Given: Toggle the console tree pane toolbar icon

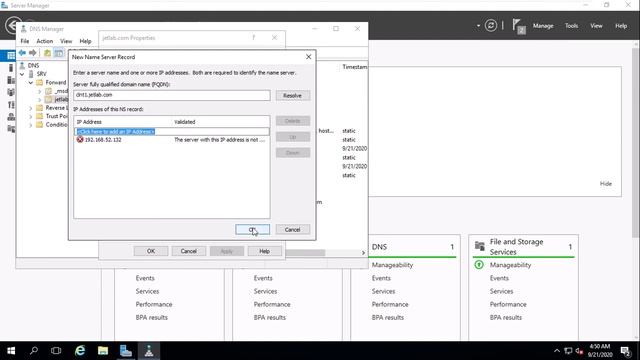Looking at the screenshot, I should click(59, 53).
